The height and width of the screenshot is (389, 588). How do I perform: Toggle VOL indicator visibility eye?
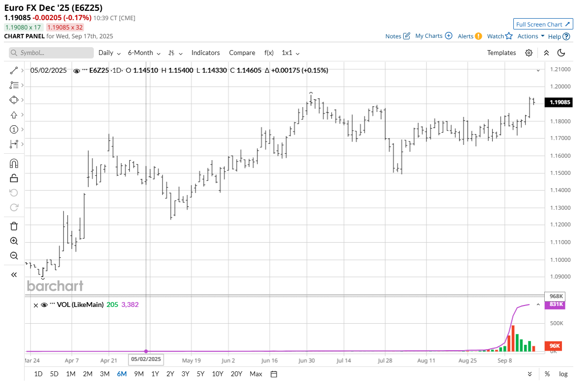click(44, 305)
